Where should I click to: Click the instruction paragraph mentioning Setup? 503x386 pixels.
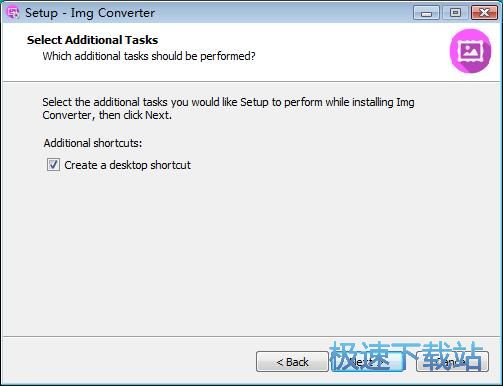(x=228, y=108)
